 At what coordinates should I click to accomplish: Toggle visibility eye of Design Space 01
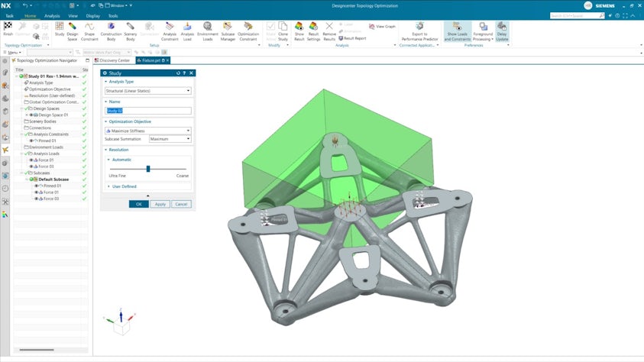[x=31, y=115]
